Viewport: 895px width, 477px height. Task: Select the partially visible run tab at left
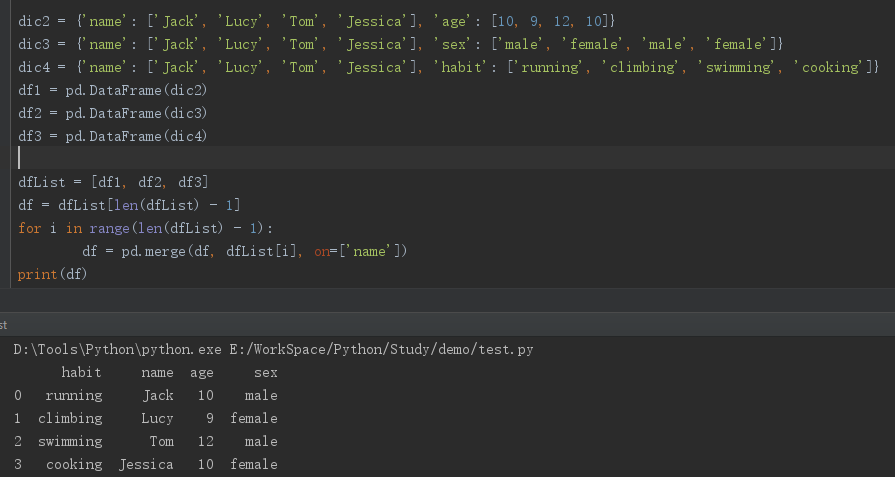(x=4, y=325)
